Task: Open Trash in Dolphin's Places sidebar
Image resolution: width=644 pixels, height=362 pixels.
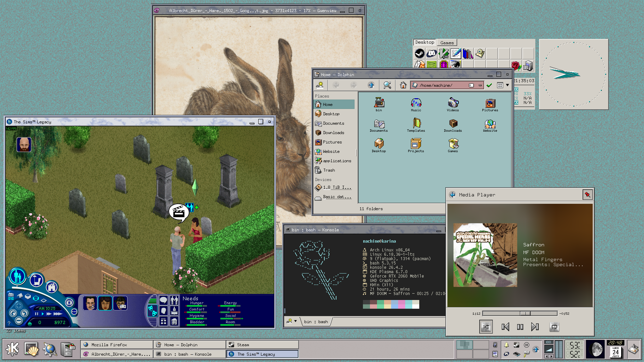Action: [334, 170]
